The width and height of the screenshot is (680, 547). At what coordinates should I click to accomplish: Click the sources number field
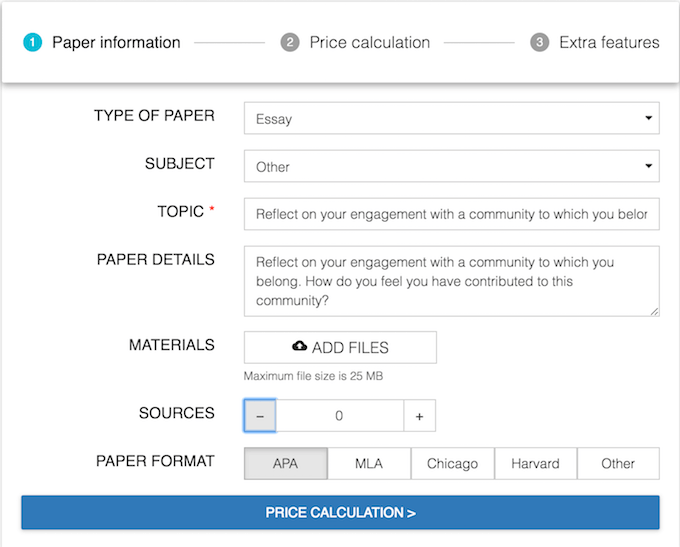(x=339, y=416)
